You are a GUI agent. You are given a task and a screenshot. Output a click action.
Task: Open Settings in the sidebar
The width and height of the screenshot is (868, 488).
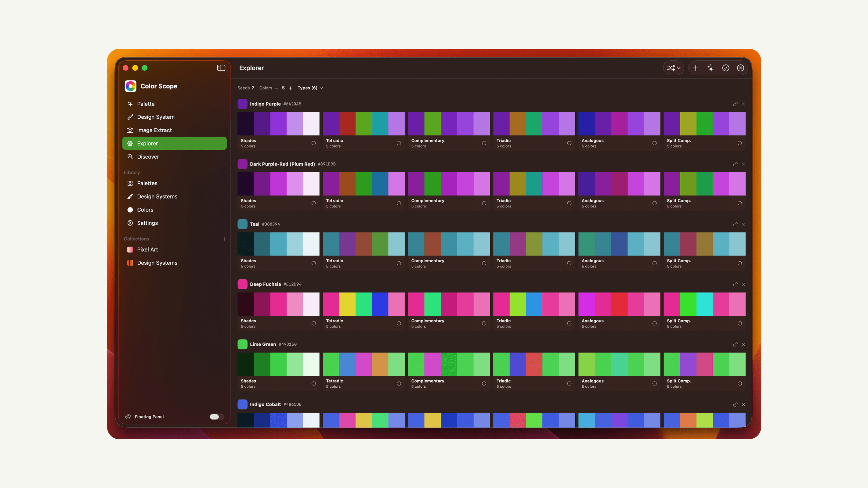174,223
